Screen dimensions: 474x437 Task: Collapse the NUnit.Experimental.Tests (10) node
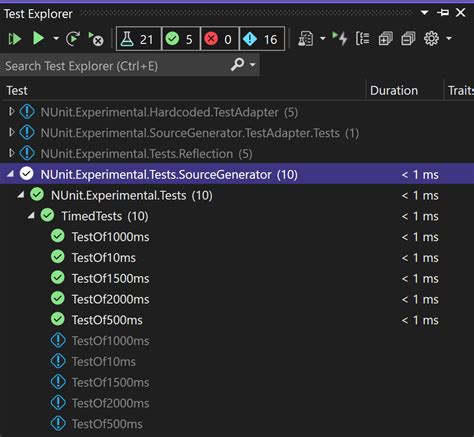click(21, 195)
